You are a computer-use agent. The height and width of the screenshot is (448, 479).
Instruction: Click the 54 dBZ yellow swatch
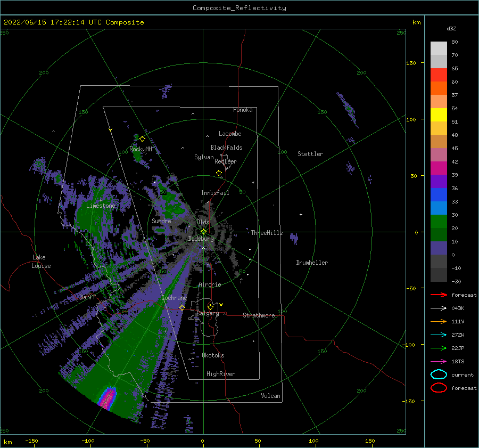point(439,115)
